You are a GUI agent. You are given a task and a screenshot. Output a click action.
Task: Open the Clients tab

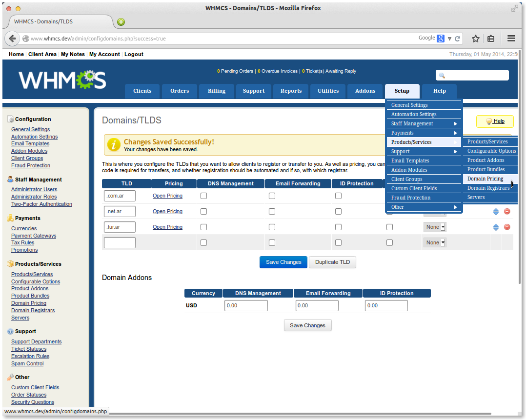[x=142, y=91]
